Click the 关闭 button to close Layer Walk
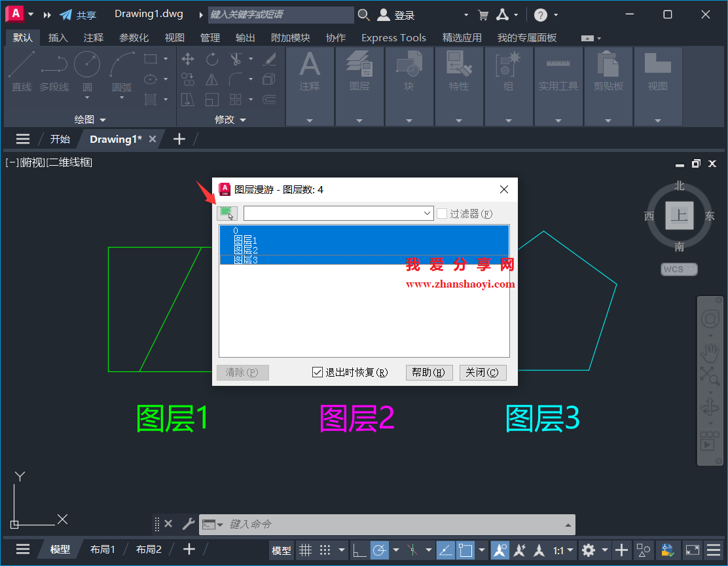The image size is (728, 566). click(482, 372)
